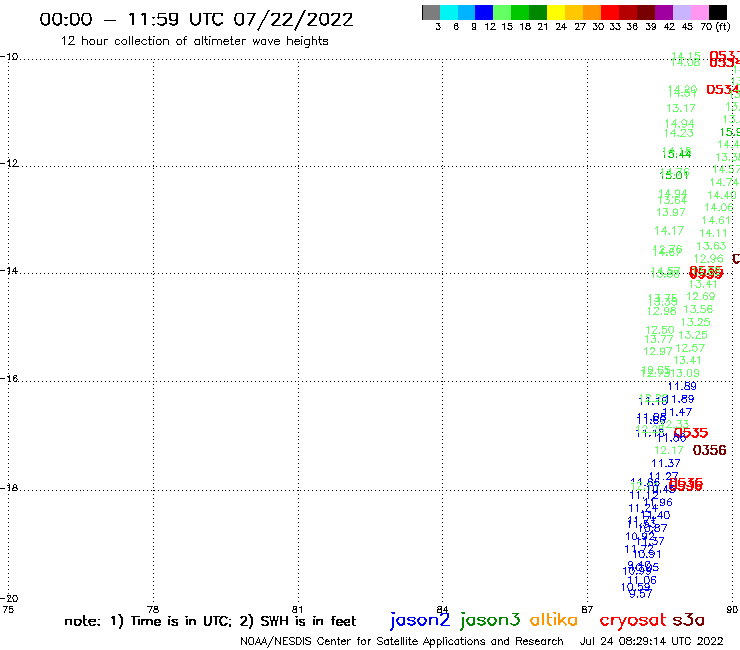The height and width of the screenshot is (650, 740).
Task: Select the cyan swatch above label 6
Action: click(x=449, y=12)
